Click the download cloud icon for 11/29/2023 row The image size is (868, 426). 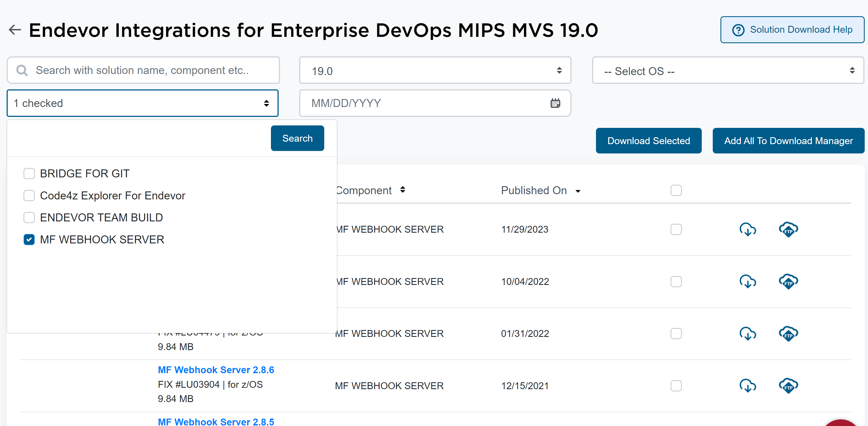tap(747, 229)
